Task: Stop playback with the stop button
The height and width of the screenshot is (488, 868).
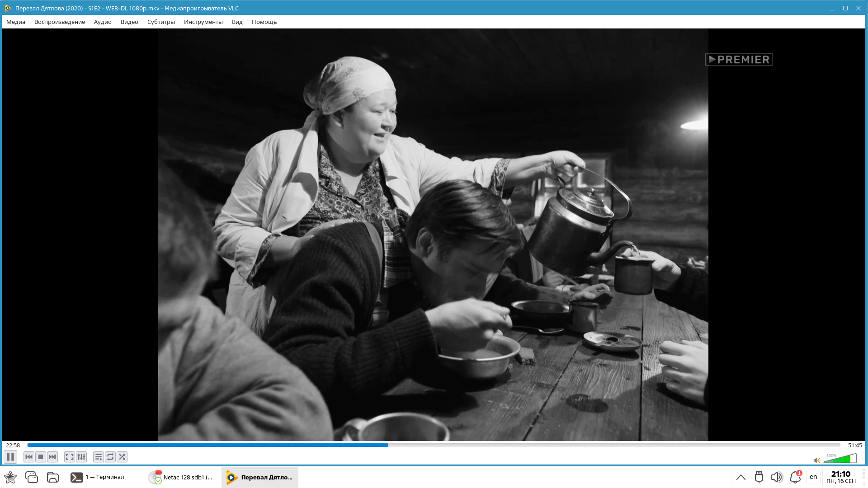Action: [x=41, y=457]
